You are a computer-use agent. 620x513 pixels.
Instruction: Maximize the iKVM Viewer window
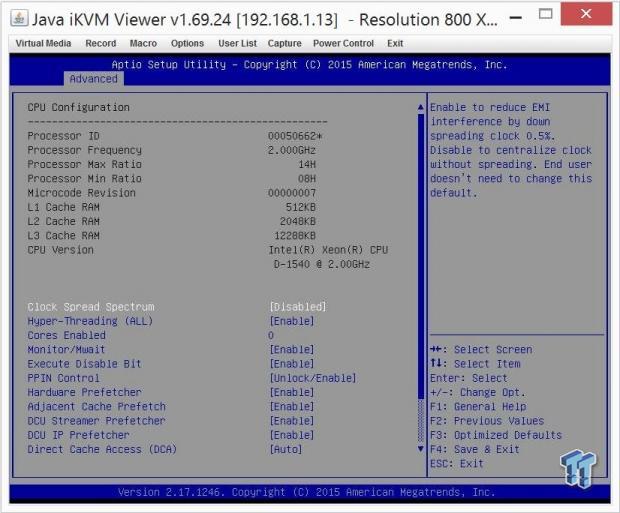(546, 14)
